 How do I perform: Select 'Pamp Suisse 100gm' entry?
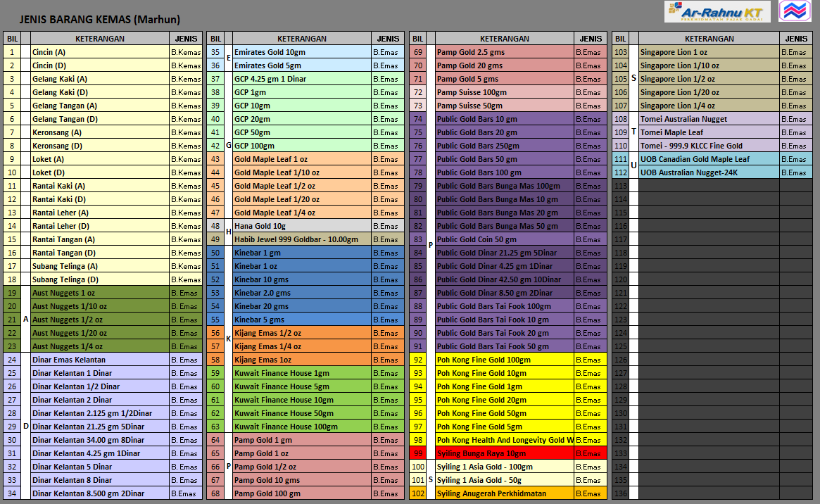(x=504, y=92)
